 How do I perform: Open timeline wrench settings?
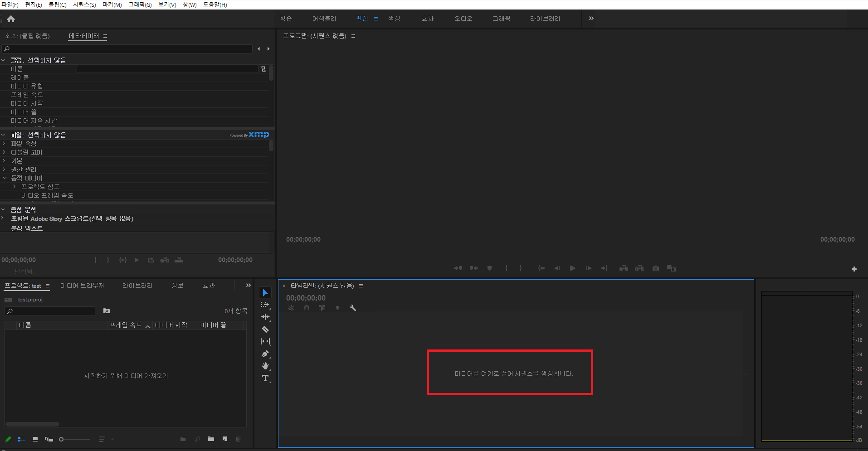tap(353, 308)
